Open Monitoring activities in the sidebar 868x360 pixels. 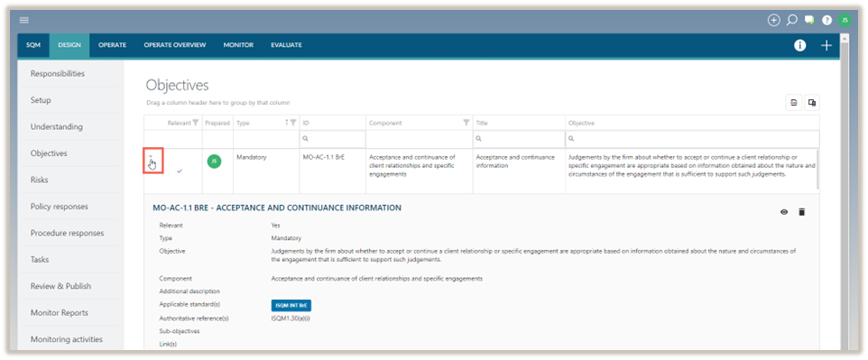click(67, 339)
